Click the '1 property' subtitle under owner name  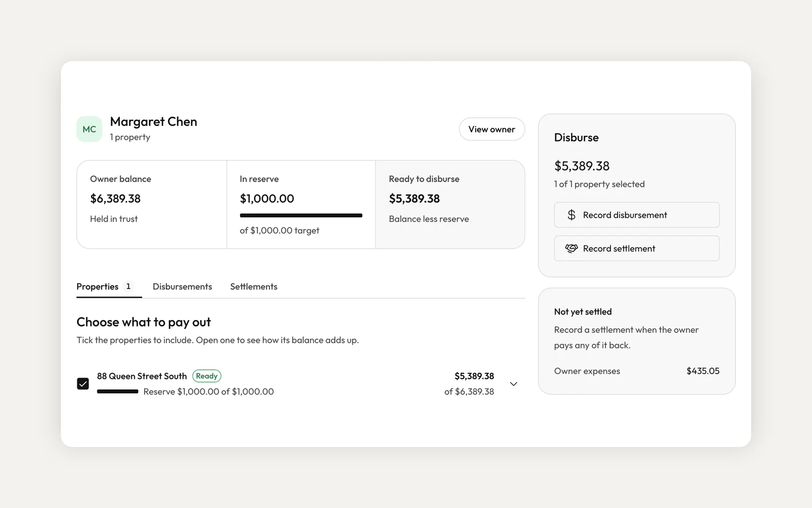point(130,137)
